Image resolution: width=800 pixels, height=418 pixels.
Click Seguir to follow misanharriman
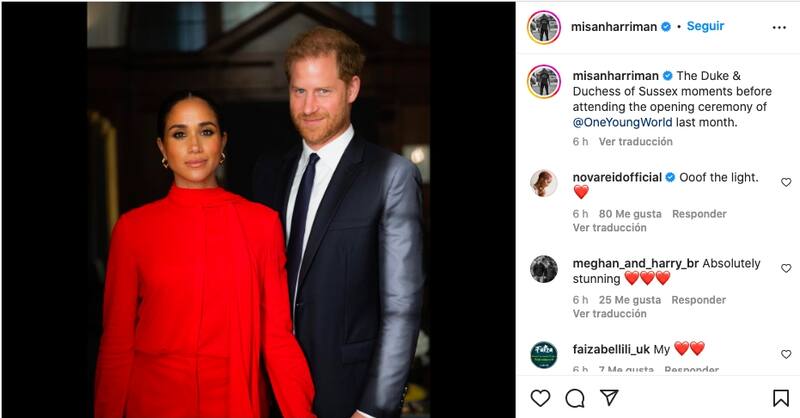[705, 26]
